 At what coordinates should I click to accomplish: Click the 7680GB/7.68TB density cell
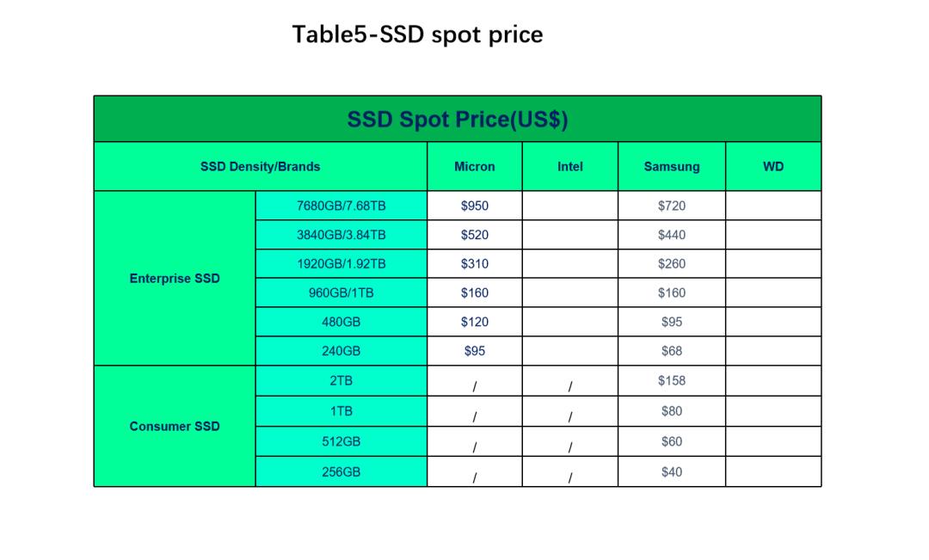pyautogui.click(x=341, y=206)
